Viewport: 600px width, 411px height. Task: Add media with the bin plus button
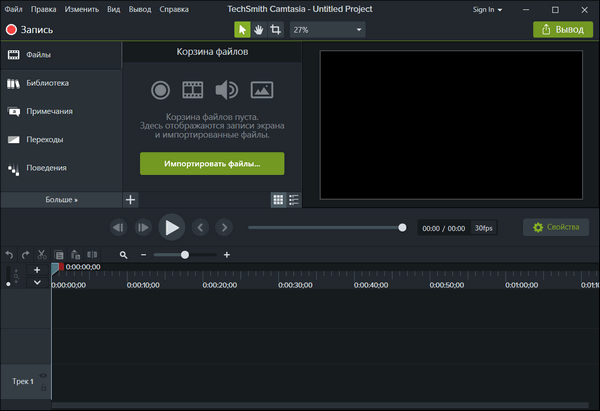(x=130, y=200)
